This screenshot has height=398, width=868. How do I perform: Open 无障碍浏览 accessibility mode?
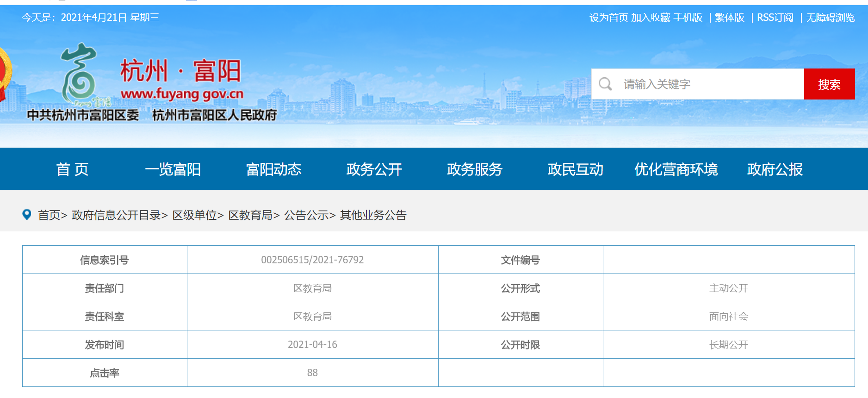tap(830, 18)
